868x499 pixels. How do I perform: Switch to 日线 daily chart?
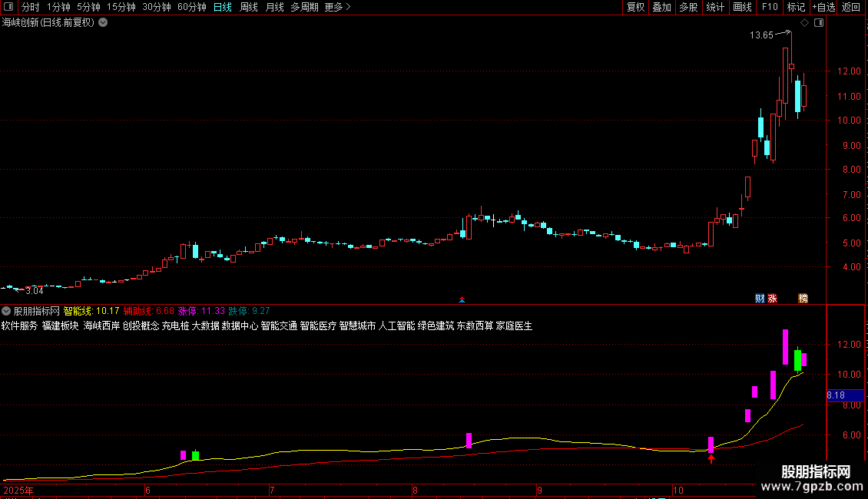point(223,7)
